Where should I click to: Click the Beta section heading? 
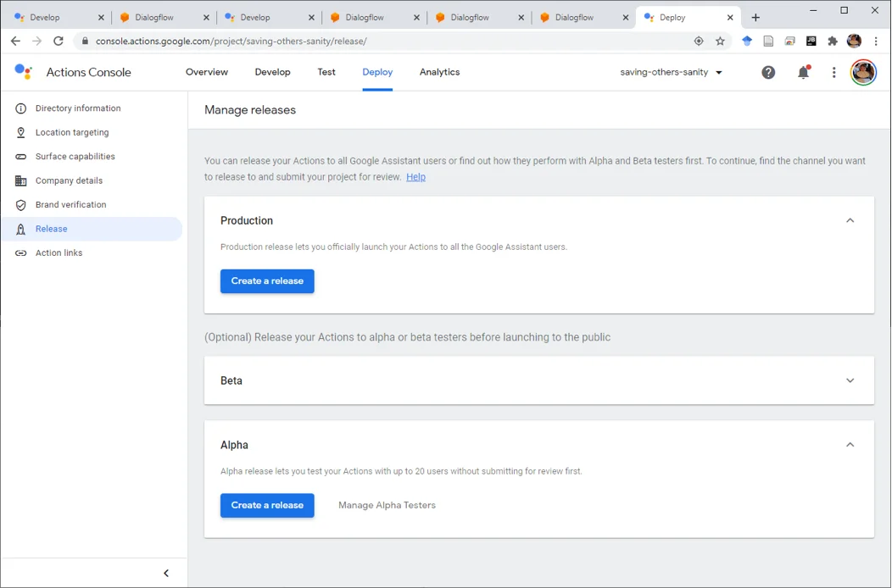pos(231,380)
